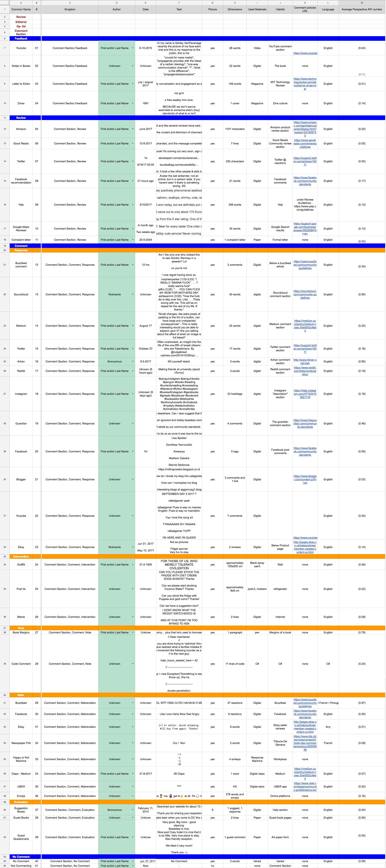Click the 'post-it, markers' cell
This screenshot has width=386, height=868.
[257, 589]
